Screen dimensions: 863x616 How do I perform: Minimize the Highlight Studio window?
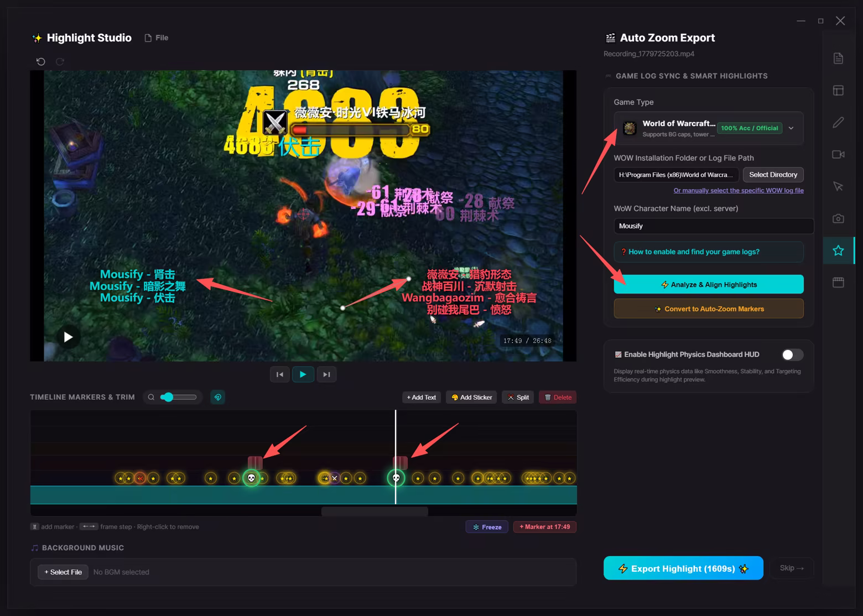[801, 21]
